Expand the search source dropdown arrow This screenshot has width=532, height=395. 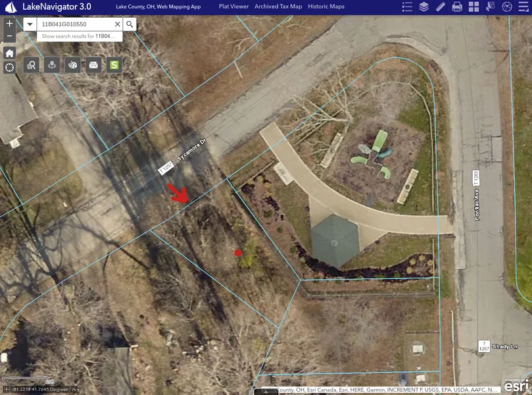pyautogui.click(x=30, y=24)
